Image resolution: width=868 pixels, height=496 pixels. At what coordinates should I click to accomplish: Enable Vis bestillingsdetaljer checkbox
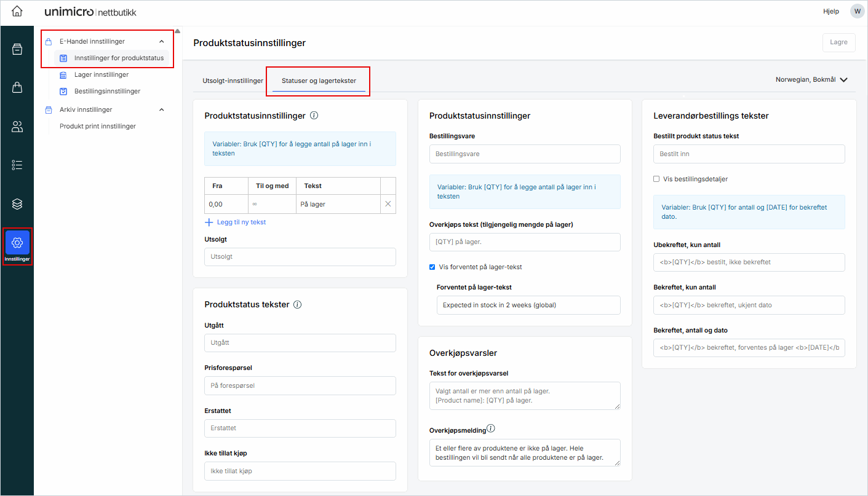pos(656,179)
